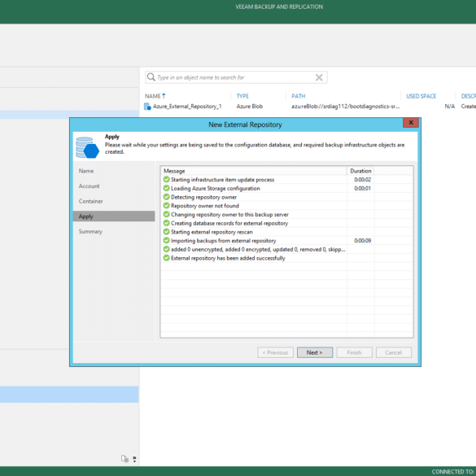
Task: Click the 0:00:01 duration value
Action: pos(362,189)
